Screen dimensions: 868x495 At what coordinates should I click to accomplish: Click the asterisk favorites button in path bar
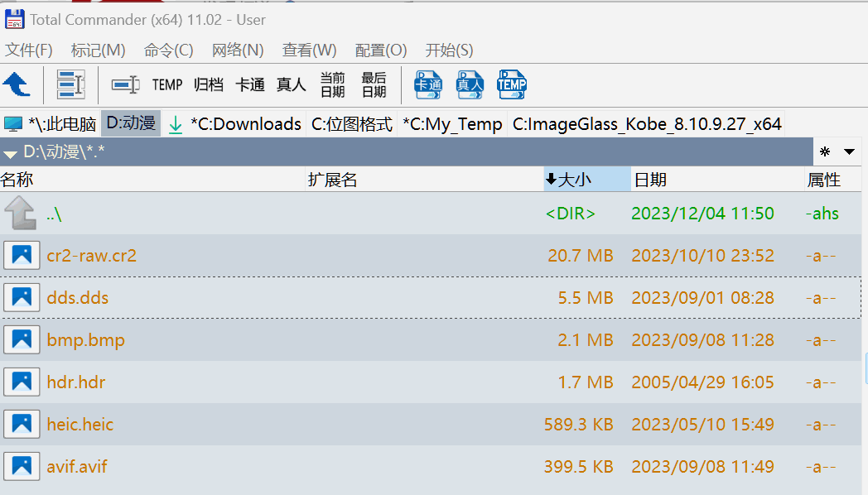825,152
